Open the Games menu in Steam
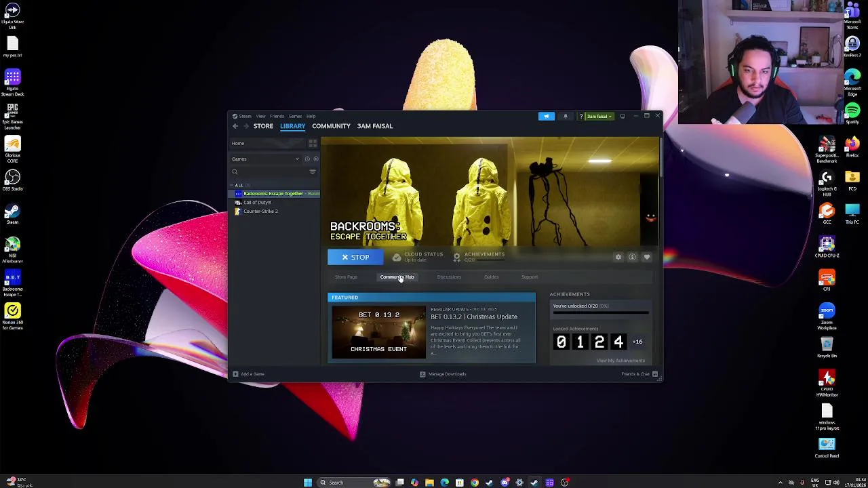The image size is (868, 488). [x=295, y=116]
